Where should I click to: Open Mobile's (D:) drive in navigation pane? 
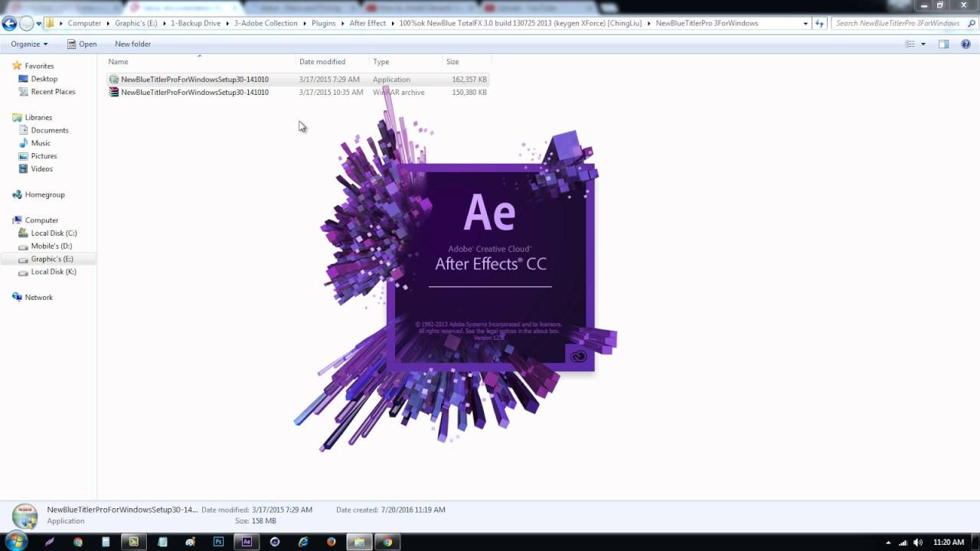[x=51, y=246]
